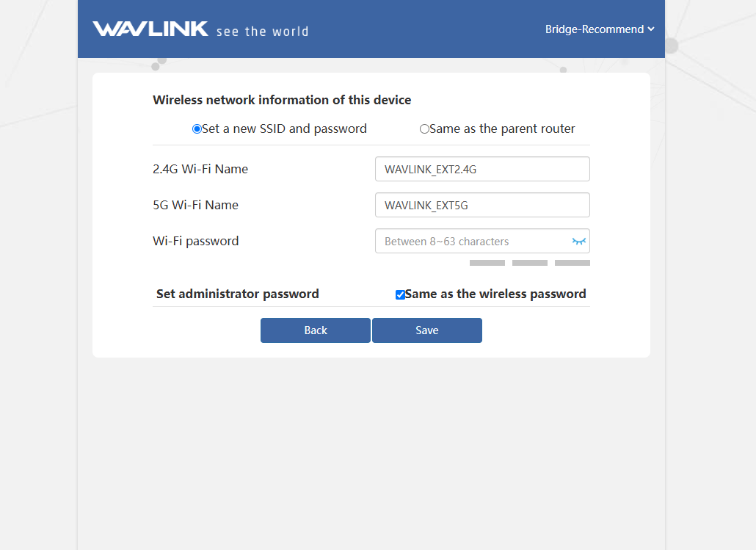This screenshot has height=550, width=756.
Task: Select 'Set a new SSID and password' radio
Action: [x=197, y=129]
